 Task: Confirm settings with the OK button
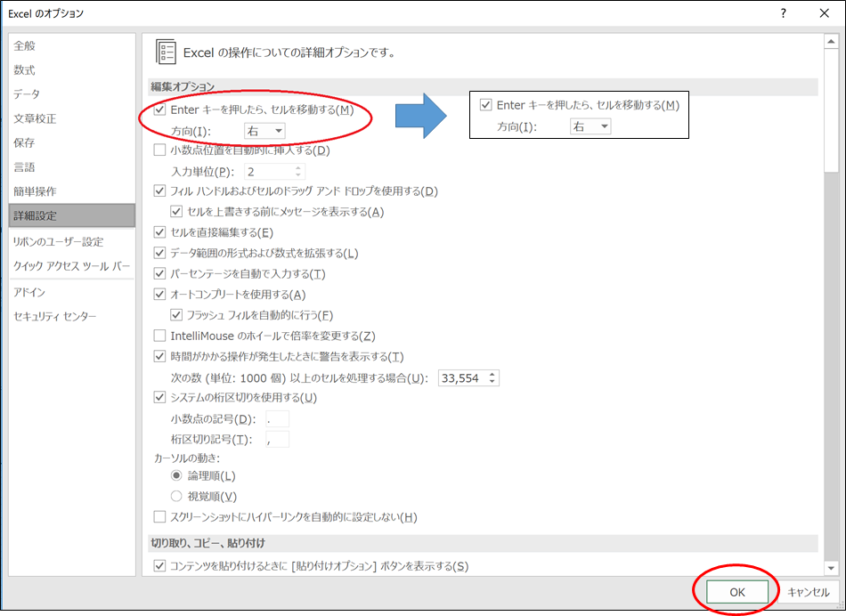[x=737, y=592]
